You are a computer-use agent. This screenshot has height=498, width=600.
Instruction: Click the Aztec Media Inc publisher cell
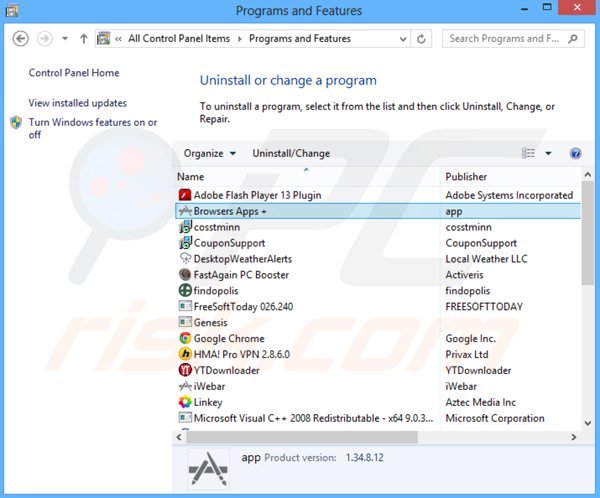pos(480,402)
